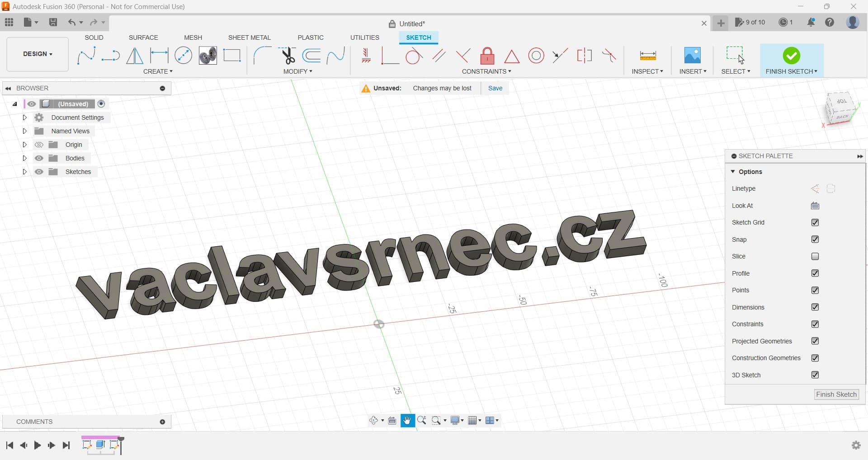Open the INSPECT dropdown menu

[647, 71]
